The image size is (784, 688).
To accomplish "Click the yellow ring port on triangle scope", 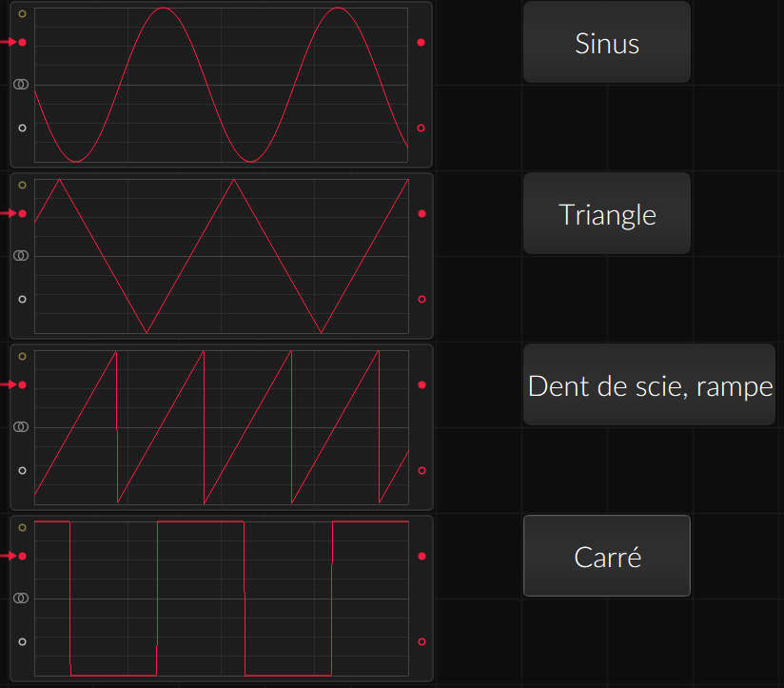I will point(22,185).
